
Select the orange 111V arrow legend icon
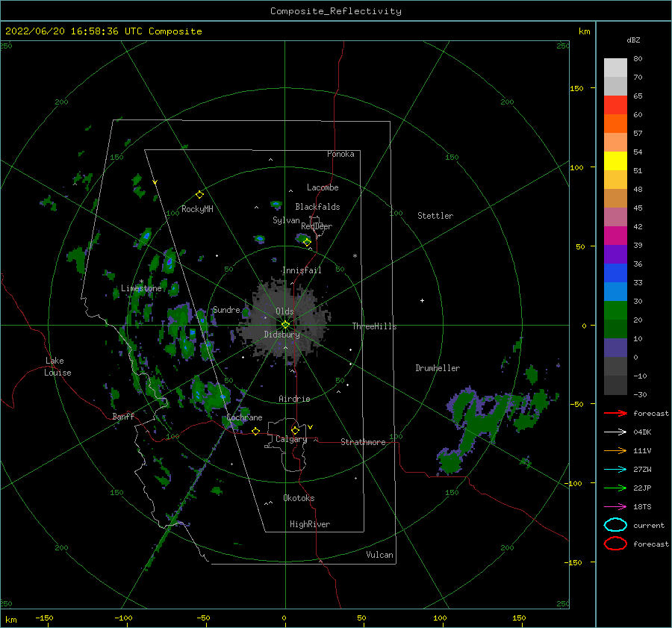pyautogui.click(x=615, y=450)
